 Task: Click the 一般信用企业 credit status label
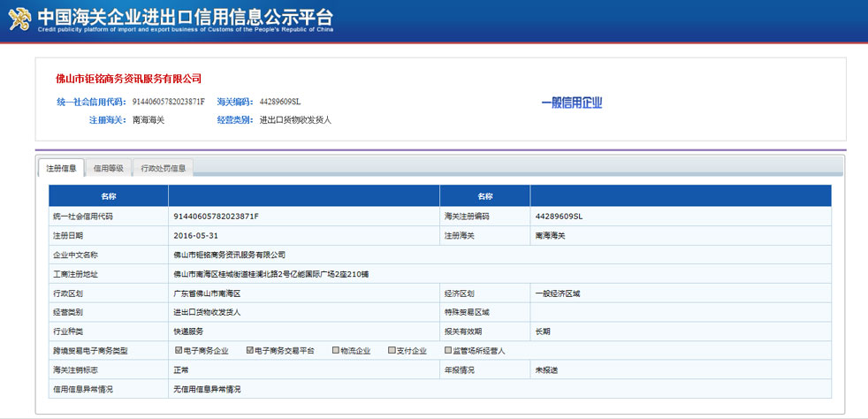tap(572, 103)
